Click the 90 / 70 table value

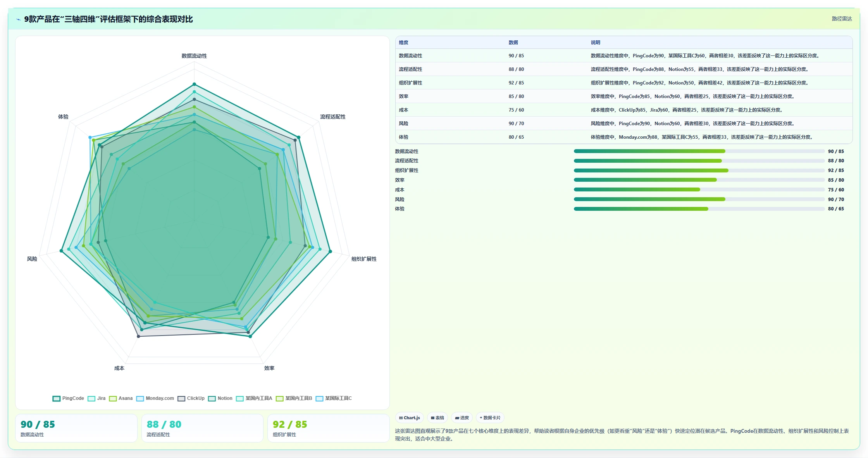tap(516, 124)
